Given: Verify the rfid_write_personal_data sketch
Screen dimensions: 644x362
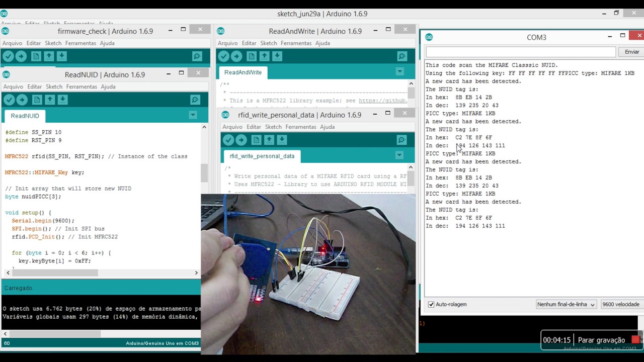Looking at the screenshot, I should 228,140.
